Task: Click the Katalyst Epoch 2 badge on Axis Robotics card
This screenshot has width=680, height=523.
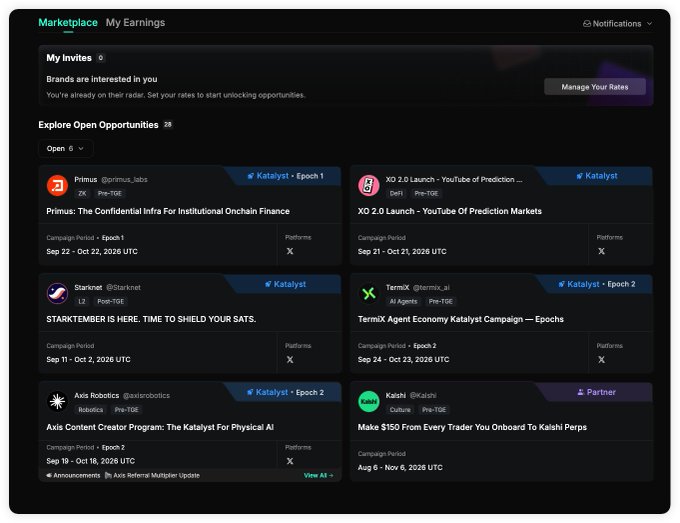Action: tap(285, 392)
